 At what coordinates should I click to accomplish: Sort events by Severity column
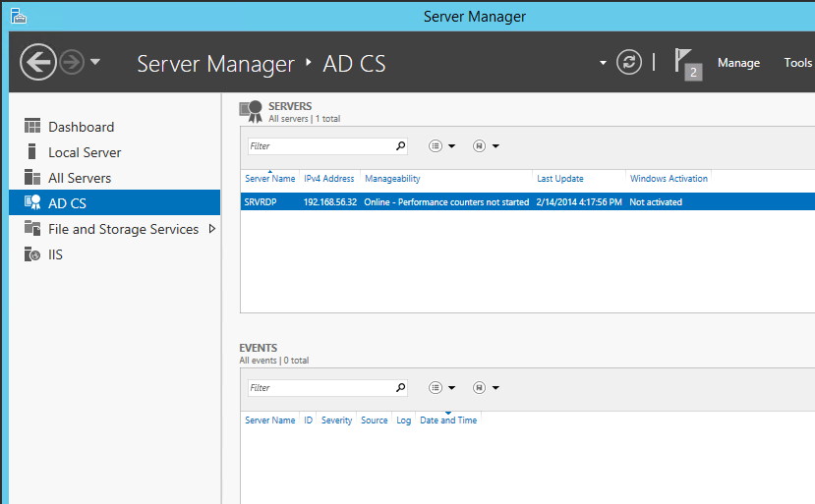[x=336, y=420]
